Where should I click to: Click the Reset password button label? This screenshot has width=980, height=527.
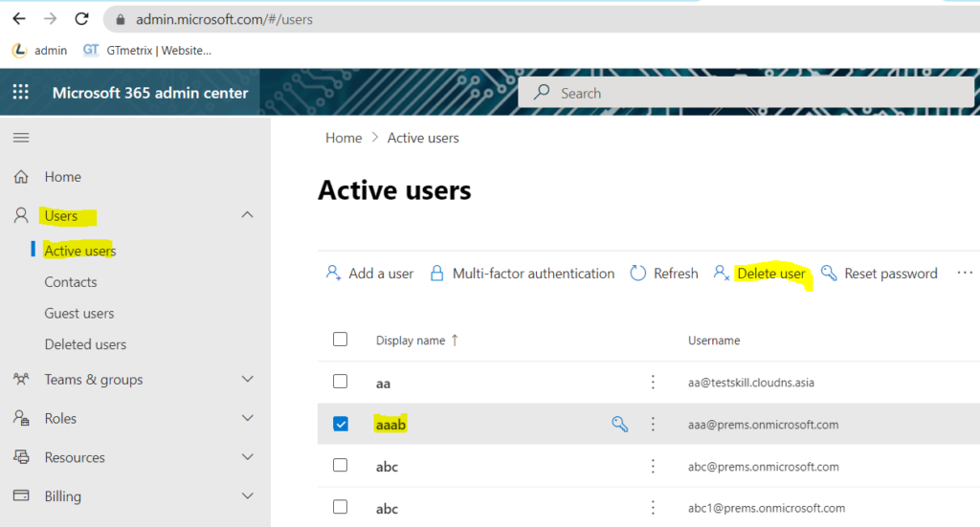click(891, 273)
